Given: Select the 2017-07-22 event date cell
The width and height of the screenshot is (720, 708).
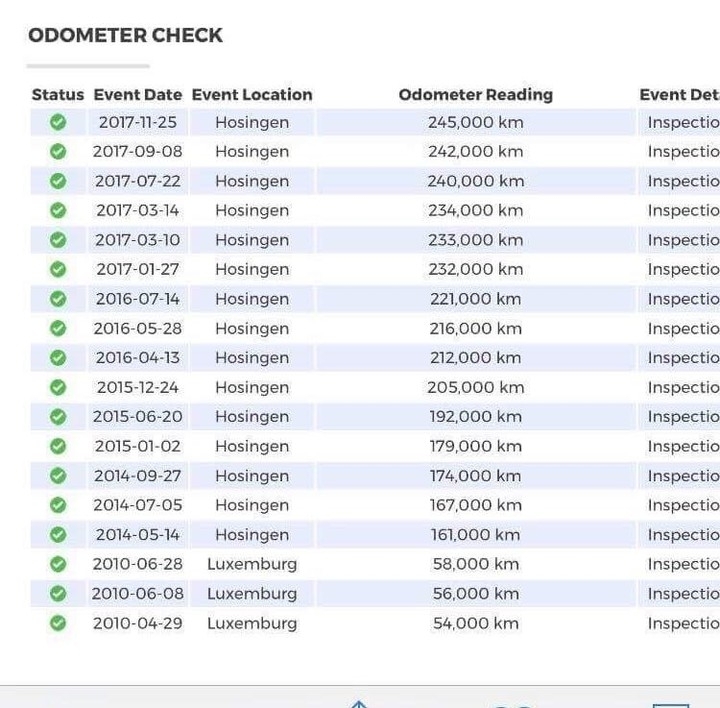Looking at the screenshot, I should (138, 181).
